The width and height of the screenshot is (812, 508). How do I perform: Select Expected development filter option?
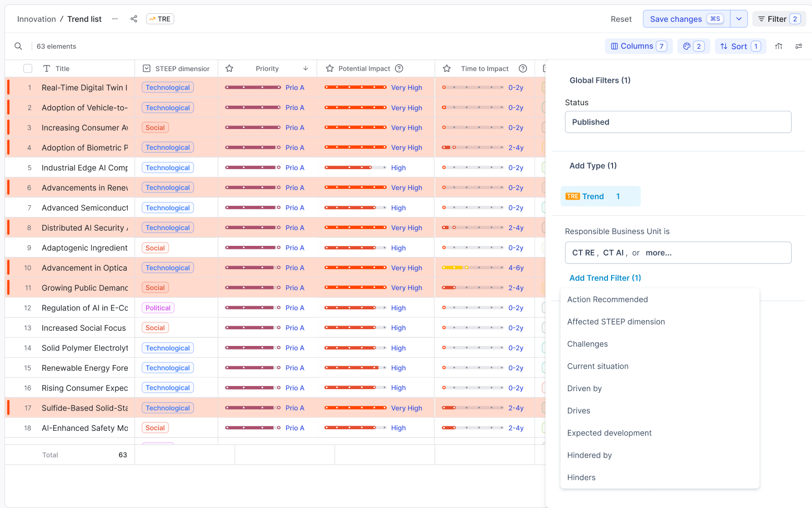tap(609, 433)
